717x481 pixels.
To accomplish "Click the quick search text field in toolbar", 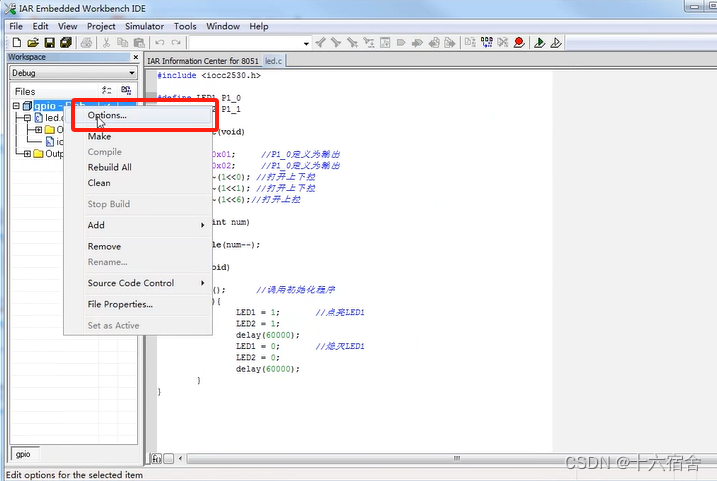I will pos(246,43).
